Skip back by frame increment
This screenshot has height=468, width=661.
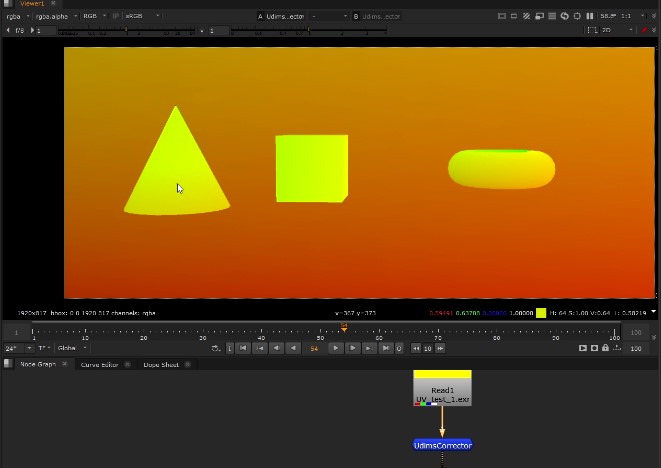point(416,348)
